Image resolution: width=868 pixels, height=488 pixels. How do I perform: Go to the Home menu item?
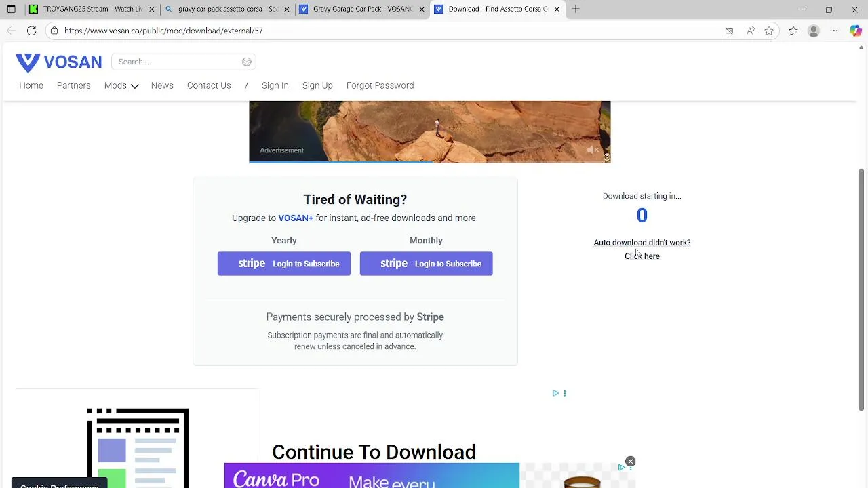tap(31, 85)
